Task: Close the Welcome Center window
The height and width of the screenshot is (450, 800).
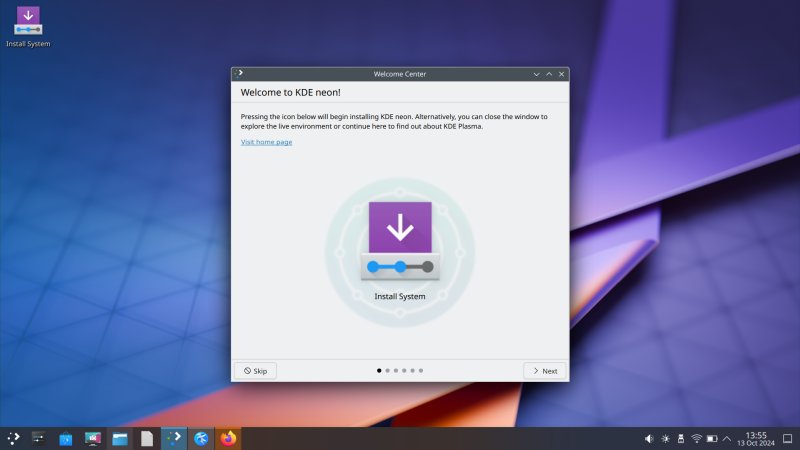Action: pos(562,74)
